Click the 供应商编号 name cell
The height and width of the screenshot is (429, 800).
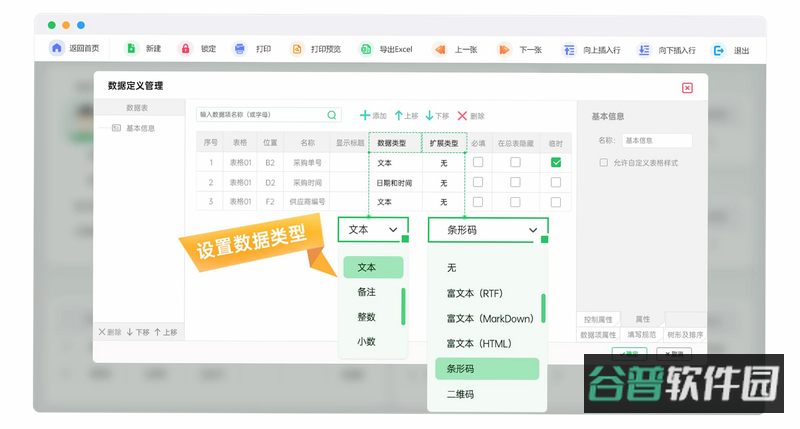(307, 201)
